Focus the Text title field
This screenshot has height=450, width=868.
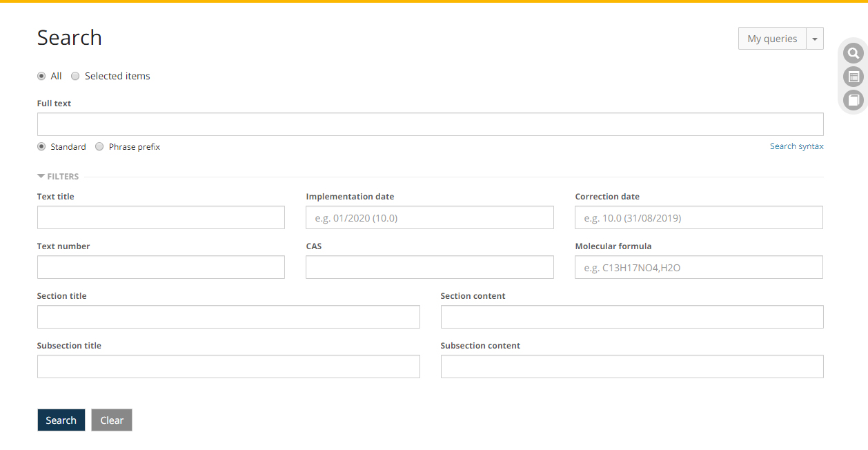[x=161, y=217]
